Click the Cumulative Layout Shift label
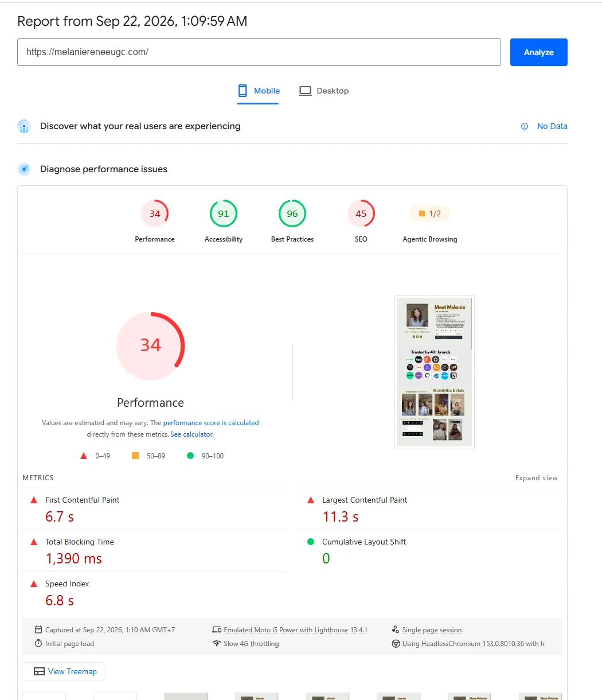602x700 pixels. click(x=364, y=542)
